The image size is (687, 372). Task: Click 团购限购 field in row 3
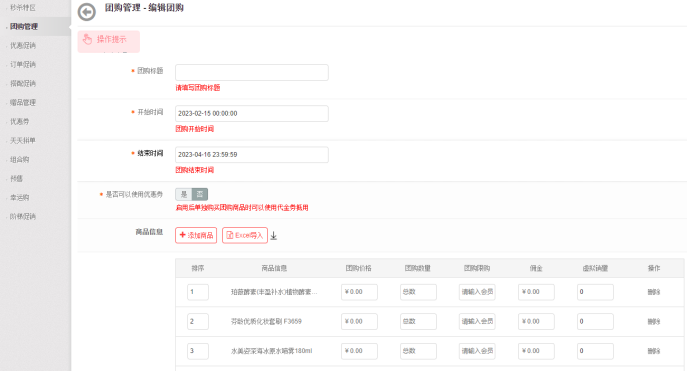click(x=477, y=351)
